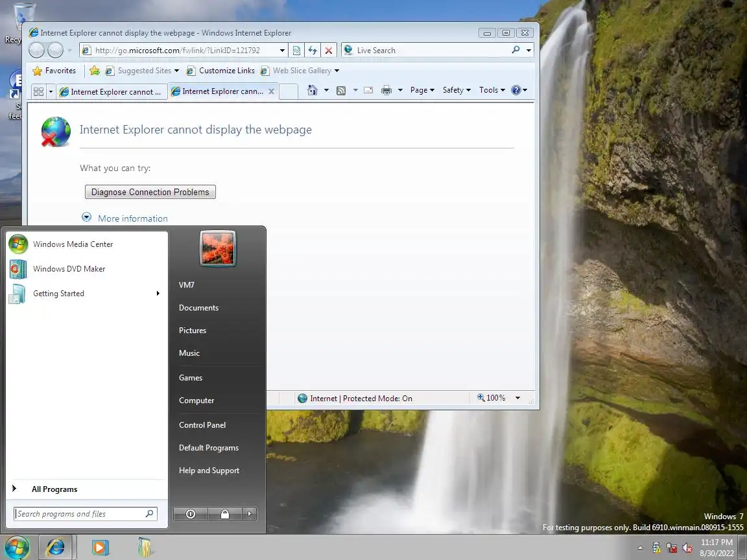Open Pictures from the Start menu
The height and width of the screenshot is (560, 747).
(193, 331)
